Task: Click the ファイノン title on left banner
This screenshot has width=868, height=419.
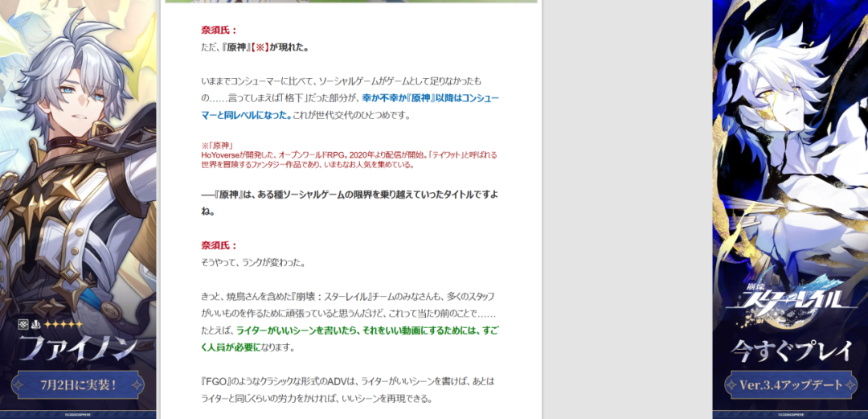Action: 77,348
